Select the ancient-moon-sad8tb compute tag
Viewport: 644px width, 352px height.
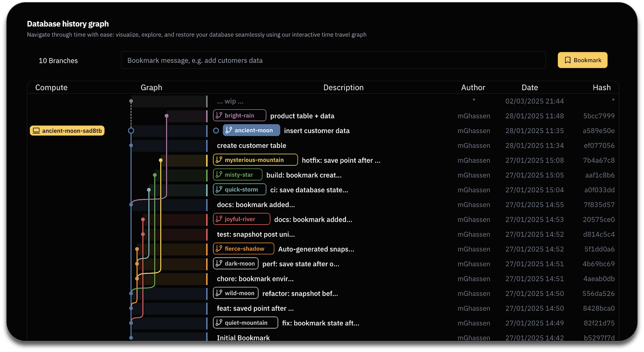(x=67, y=131)
